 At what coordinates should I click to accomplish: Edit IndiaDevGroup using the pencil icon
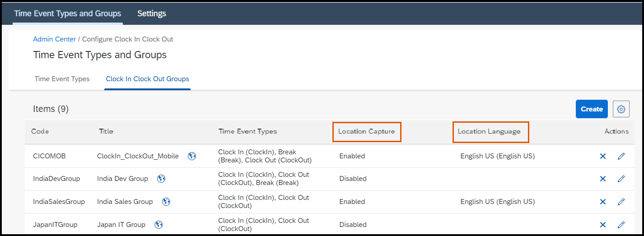pyautogui.click(x=621, y=179)
